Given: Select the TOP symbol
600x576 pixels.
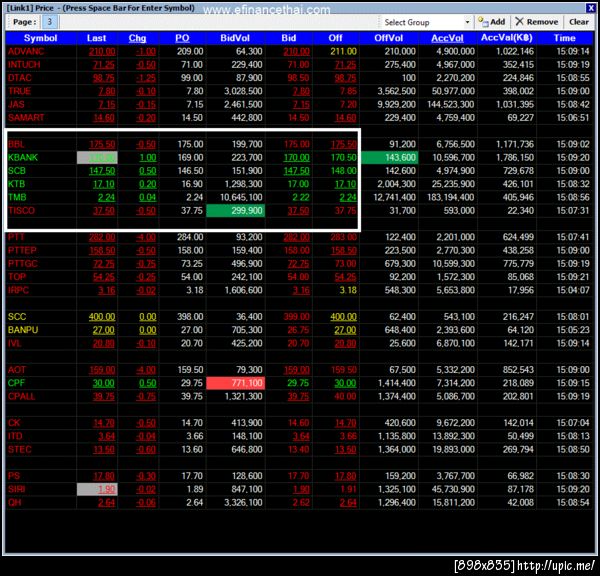Looking at the screenshot, I should [x=17, y=277].
